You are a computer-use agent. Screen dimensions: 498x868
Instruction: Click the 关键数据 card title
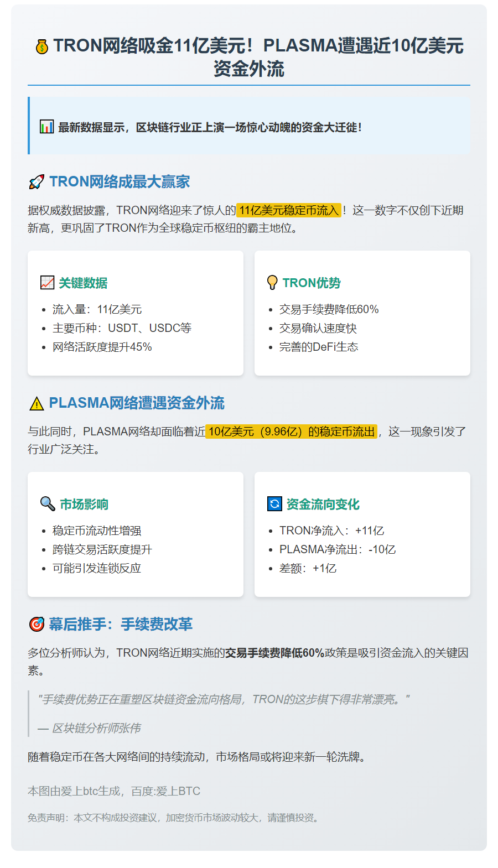tap(83, 283)
